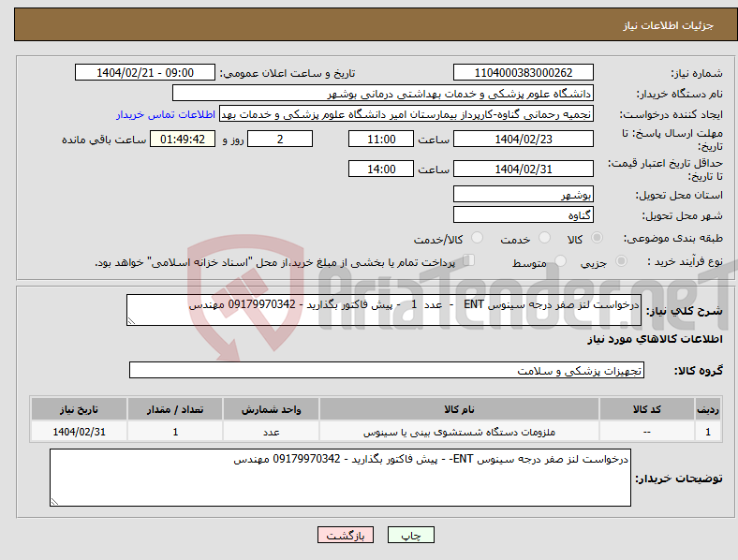Click the delivery province field بوشهر

point(523,194)
